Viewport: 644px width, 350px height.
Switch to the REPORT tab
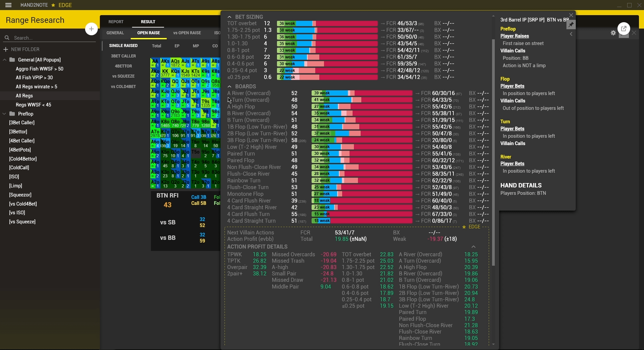click(x=116, y=22)
